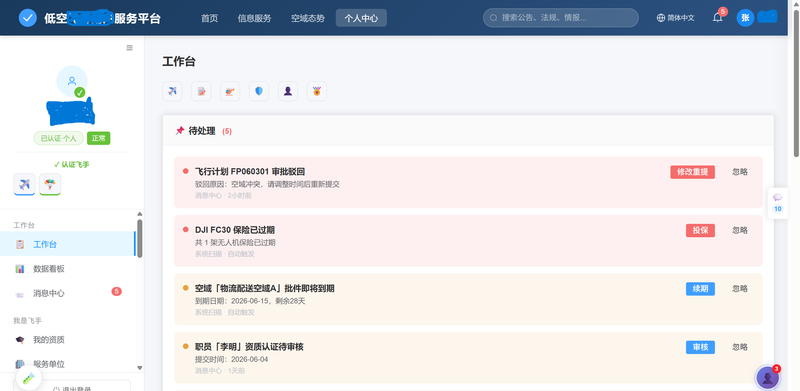This screenshot has height=391, width=800.
Task: Click 审核 for 李明 qualification
Action: (700, 347)
